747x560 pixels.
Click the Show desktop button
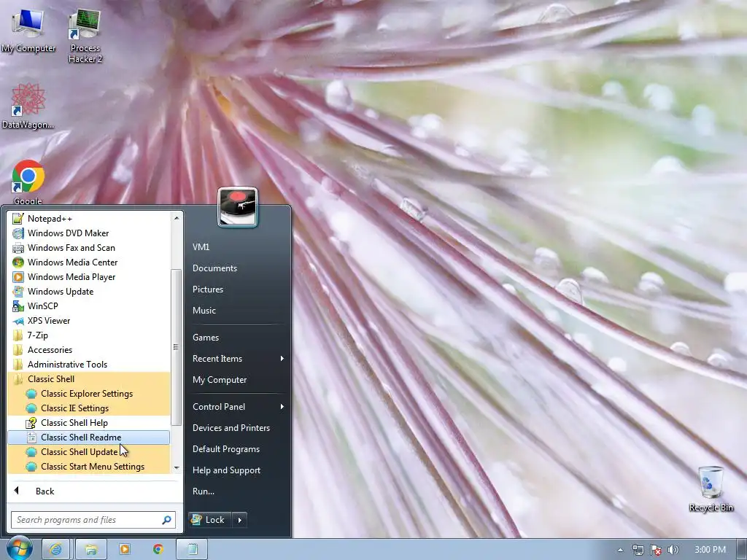click(742, 549)
